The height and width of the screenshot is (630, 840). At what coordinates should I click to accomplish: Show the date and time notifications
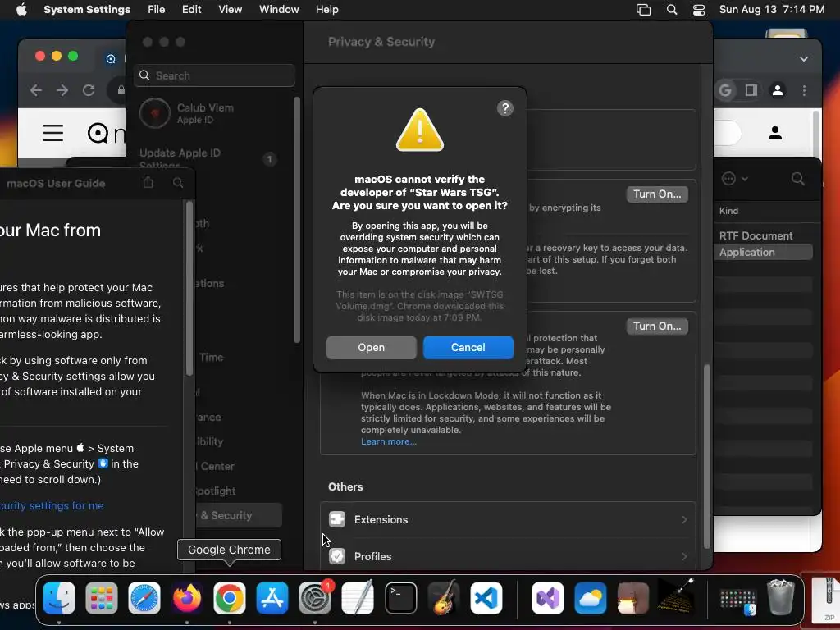click(771, 10)
